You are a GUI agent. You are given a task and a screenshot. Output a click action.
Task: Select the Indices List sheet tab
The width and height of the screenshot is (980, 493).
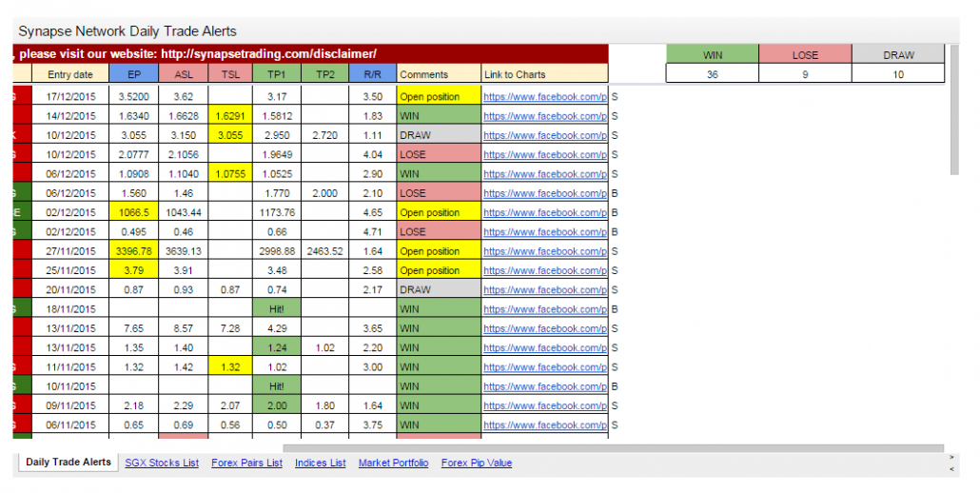(x=320, y=463)
